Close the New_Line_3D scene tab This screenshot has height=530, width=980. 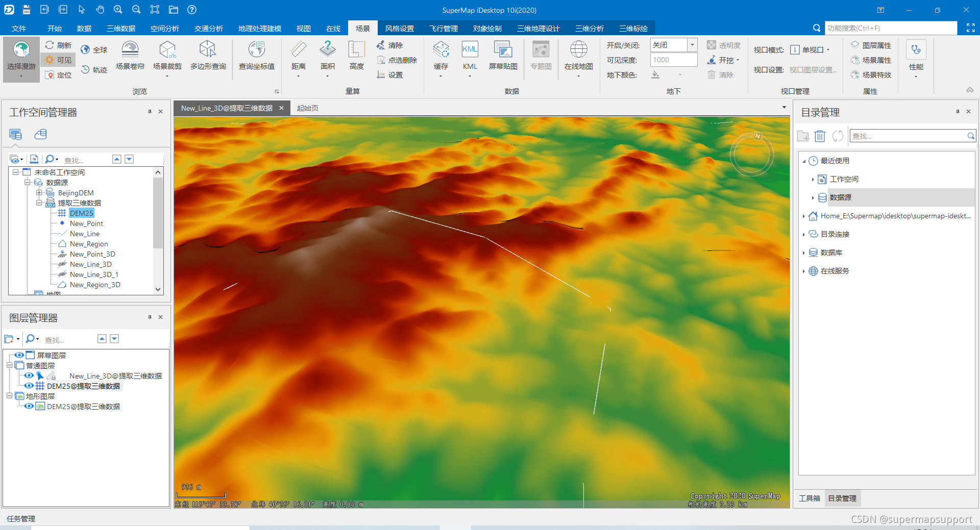281,108
